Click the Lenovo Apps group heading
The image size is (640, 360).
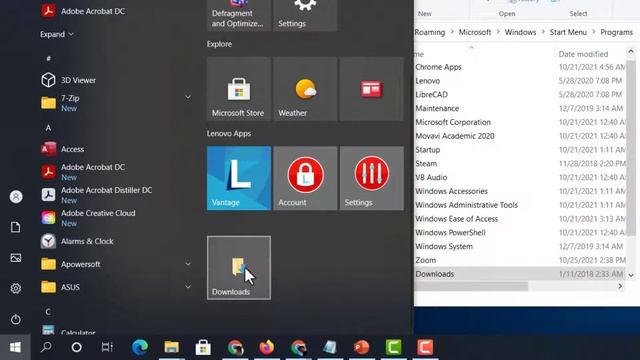pos(229,133)
